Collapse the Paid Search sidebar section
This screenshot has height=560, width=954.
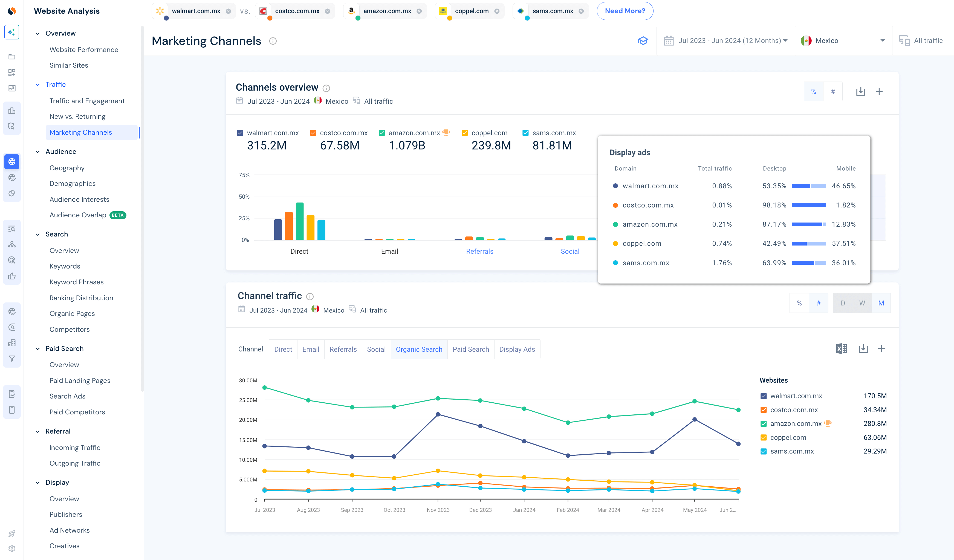point(37,349)
